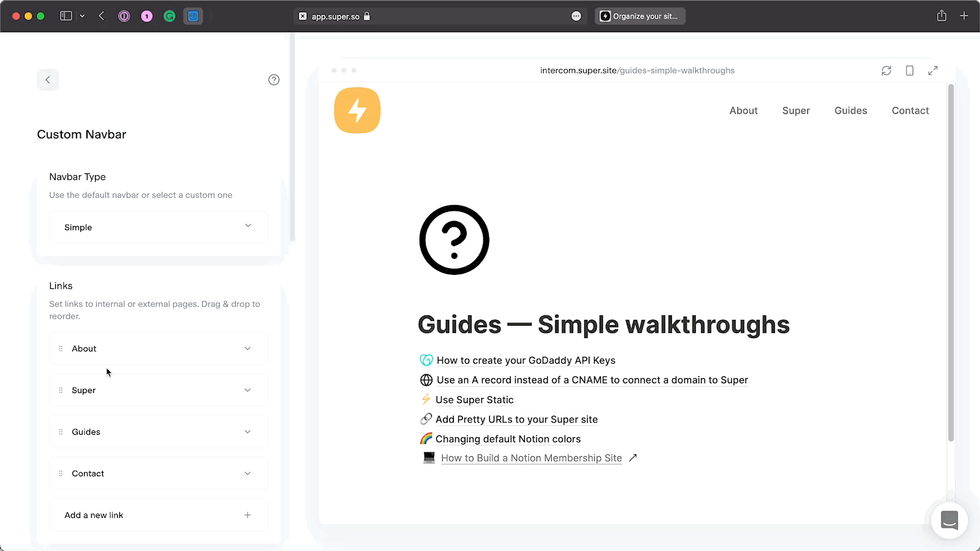980x551 pixels.
Task: Open the Safari tab group dropdown arrow
Action: pos(82,16)
